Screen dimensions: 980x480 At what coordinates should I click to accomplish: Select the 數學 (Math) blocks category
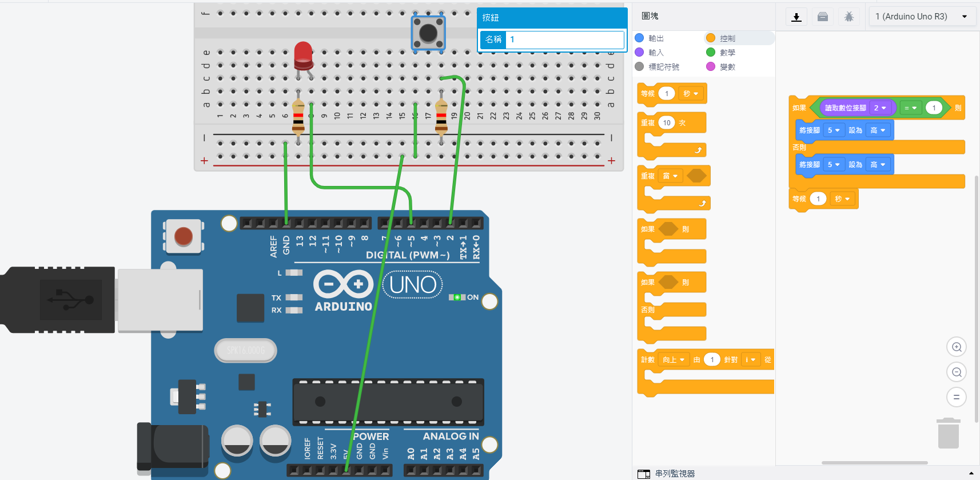(x=727, y=53)
